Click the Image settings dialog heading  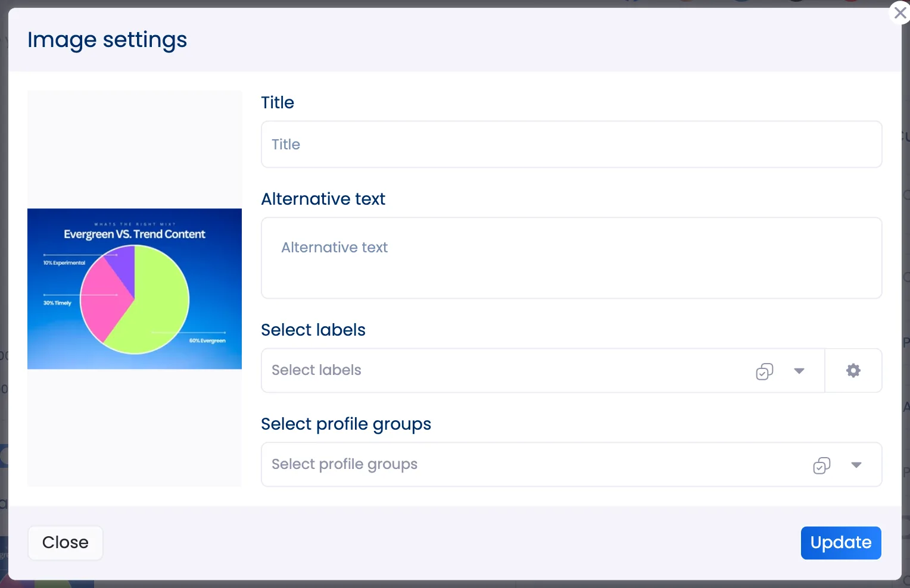click(x=107, y=40)
